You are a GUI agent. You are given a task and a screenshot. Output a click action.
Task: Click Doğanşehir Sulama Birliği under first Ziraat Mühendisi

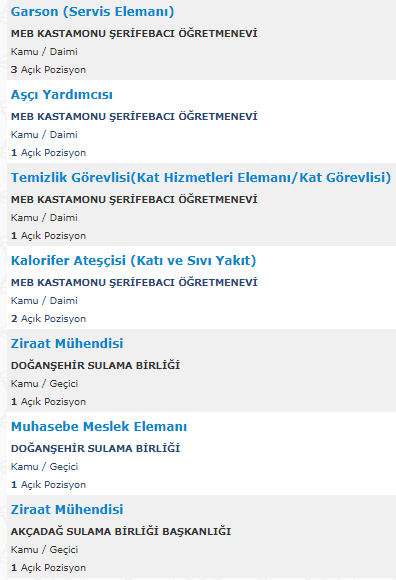point(95,365)
